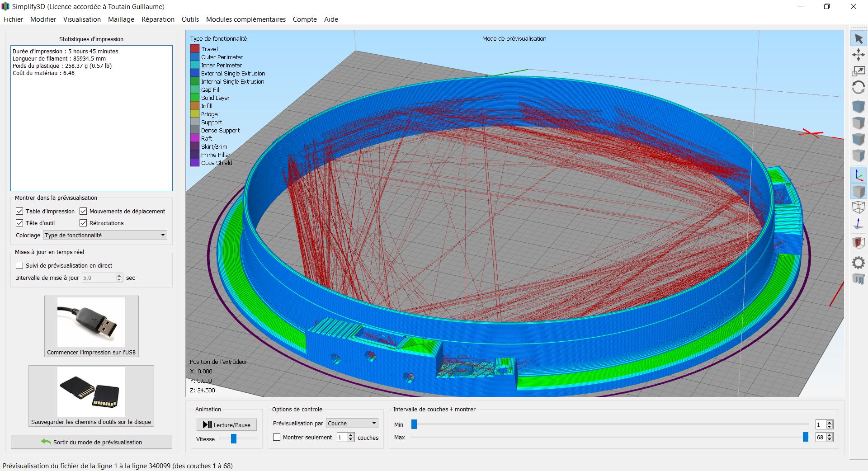Screen dimensions: 868x471
Task: Click Sauvegarder les chemins d'outils sur le disque
Action: tap(91, 396)
